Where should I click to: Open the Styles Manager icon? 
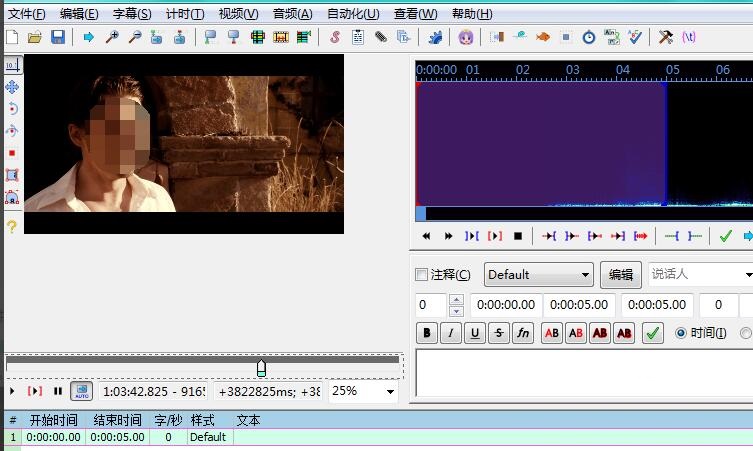pos(334,37)
